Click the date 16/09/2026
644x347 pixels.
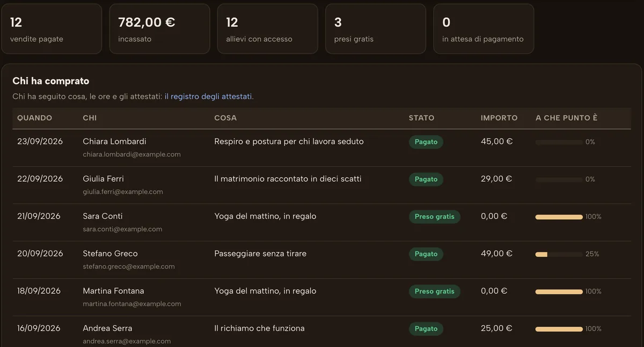39,328
